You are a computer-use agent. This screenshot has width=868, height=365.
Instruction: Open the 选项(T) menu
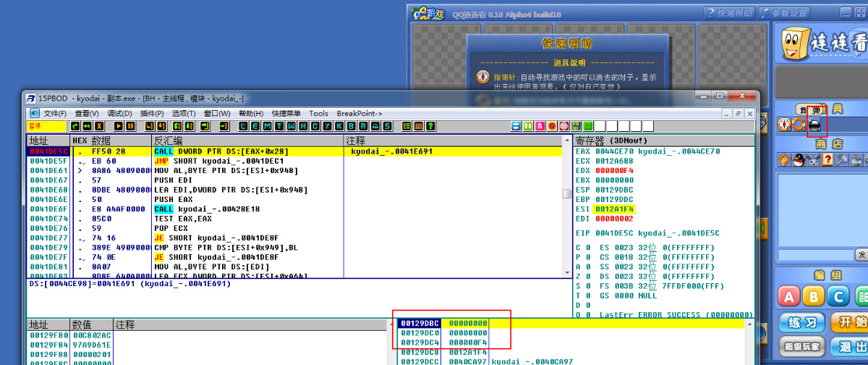point(184,114)
